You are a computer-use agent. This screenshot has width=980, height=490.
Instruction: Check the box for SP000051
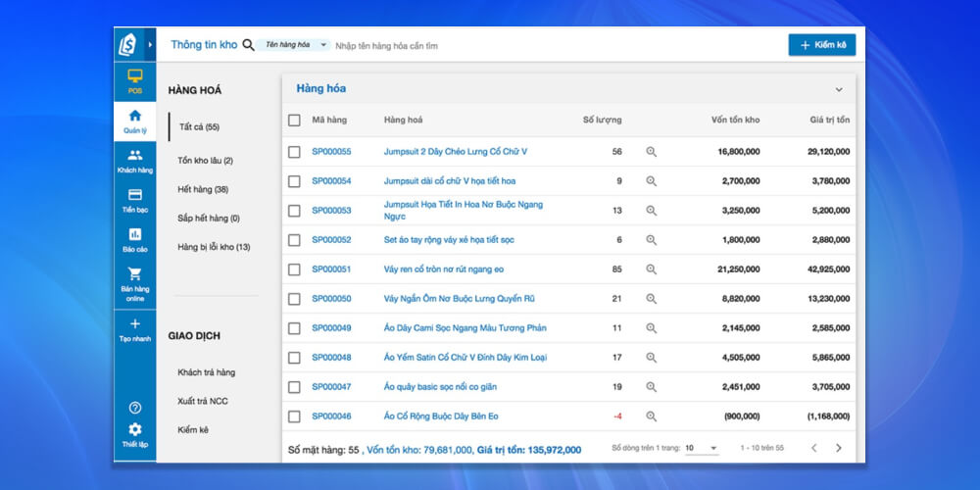[x=294, y=269]
